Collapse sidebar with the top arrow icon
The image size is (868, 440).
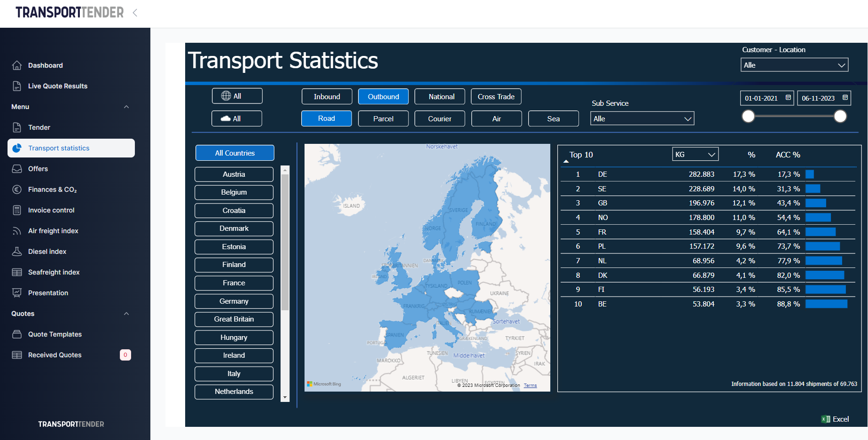[135, 13]
